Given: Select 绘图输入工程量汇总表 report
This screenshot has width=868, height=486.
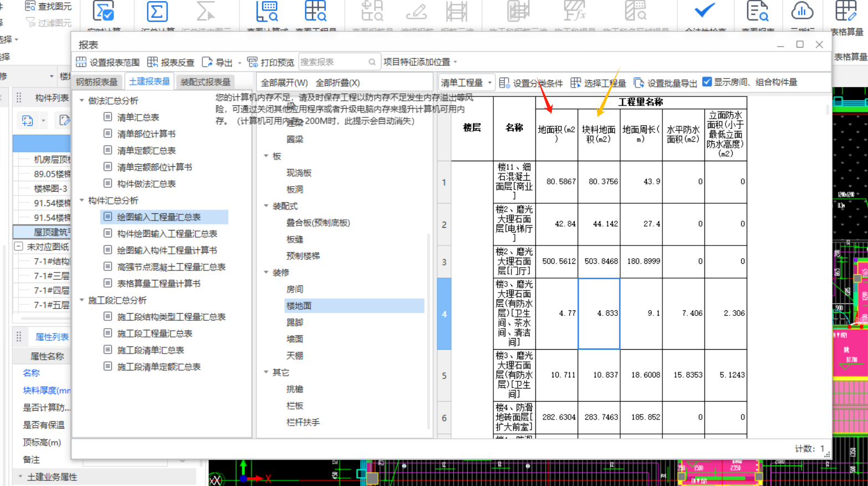Looking at the screenshot, I should [164, 217].
